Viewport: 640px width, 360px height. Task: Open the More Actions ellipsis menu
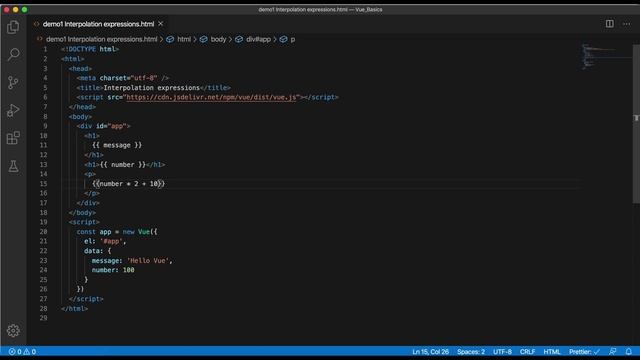[x=627, y=24]
